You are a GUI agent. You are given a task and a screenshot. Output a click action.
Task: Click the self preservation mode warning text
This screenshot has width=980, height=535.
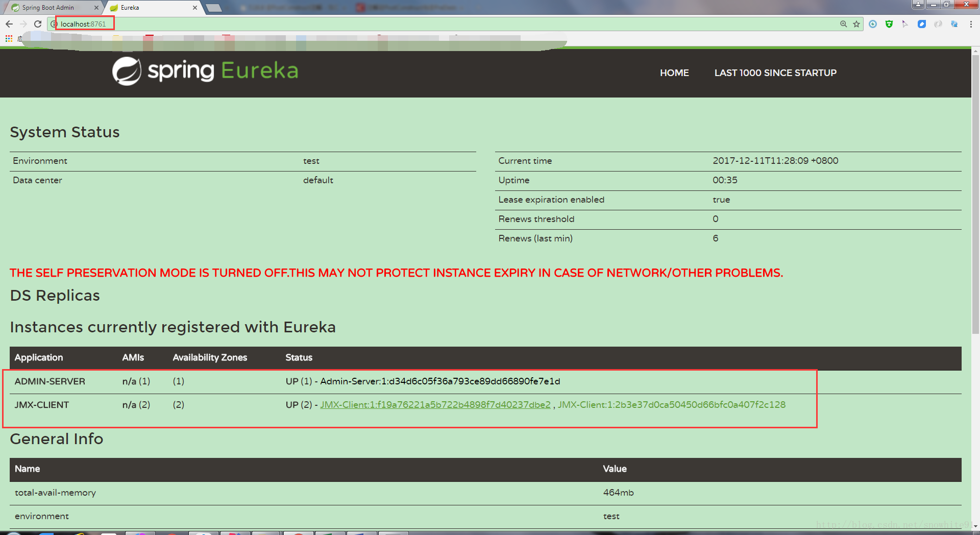[396, 273]
